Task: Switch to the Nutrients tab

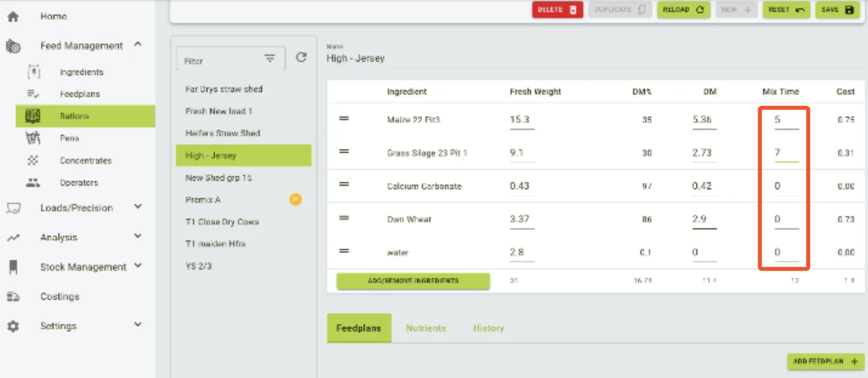Action: [426, 328]
